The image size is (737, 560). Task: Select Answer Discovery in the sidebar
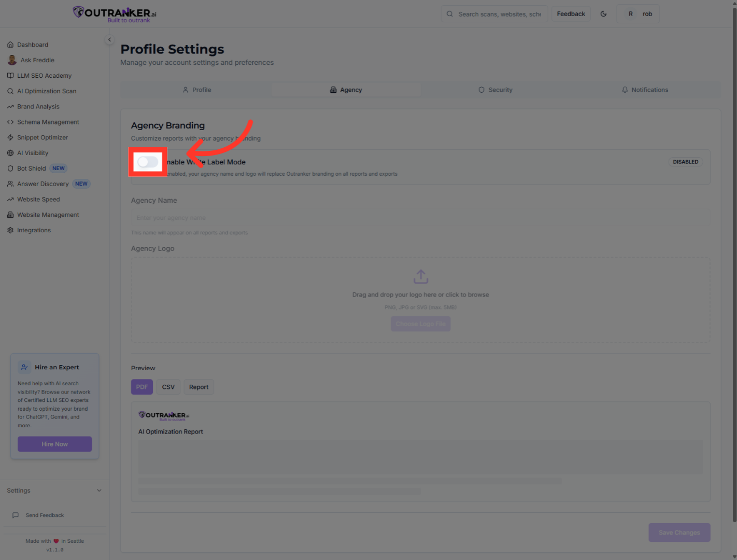(42, 184)
